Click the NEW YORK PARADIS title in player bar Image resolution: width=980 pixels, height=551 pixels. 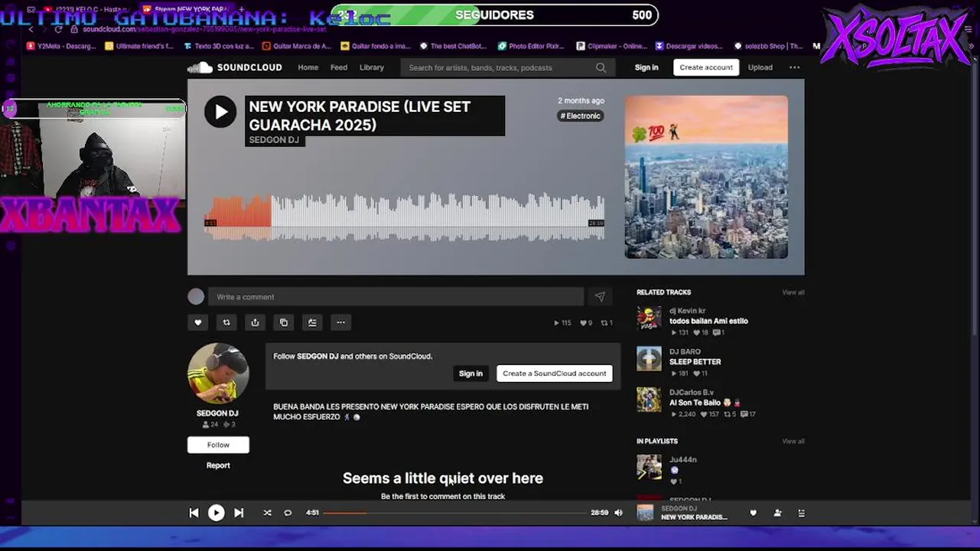pyautogui.click(x=694, y=517)
